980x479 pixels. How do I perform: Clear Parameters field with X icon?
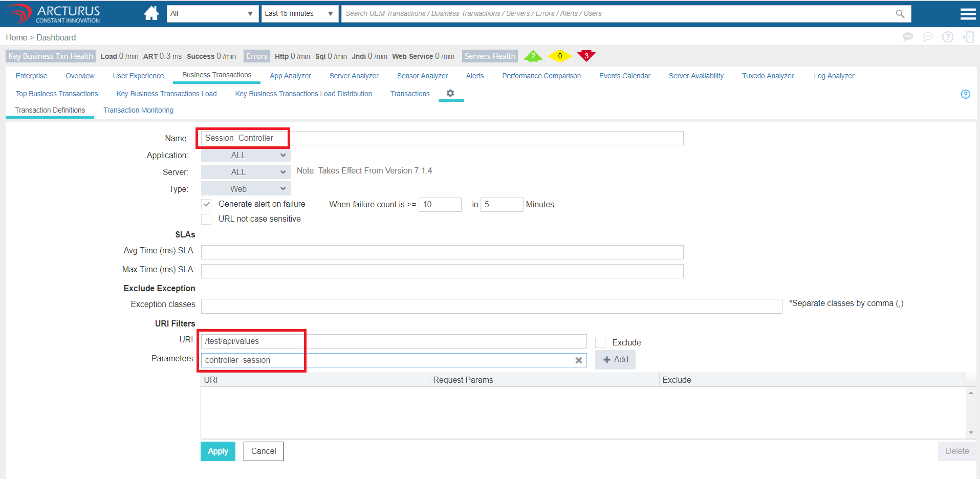(578, 360)
